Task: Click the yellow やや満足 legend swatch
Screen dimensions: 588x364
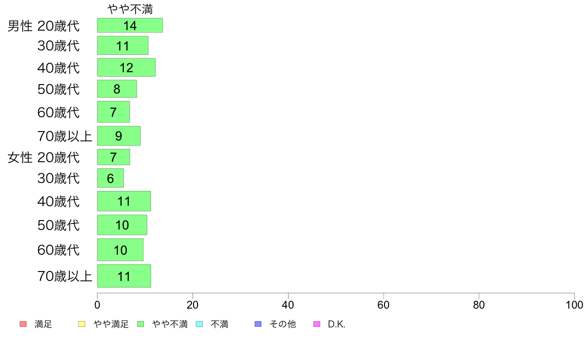Action: [82, 324]
